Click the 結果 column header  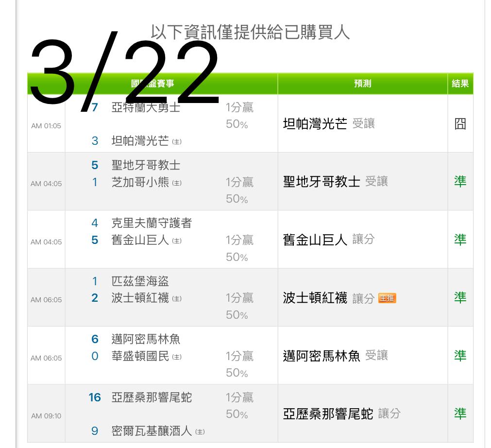460,84
